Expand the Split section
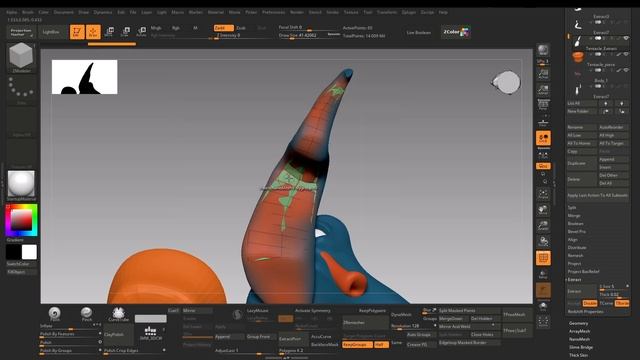This screenshot has width=640, height=360. pyautogui.click(x=571, y=207)
